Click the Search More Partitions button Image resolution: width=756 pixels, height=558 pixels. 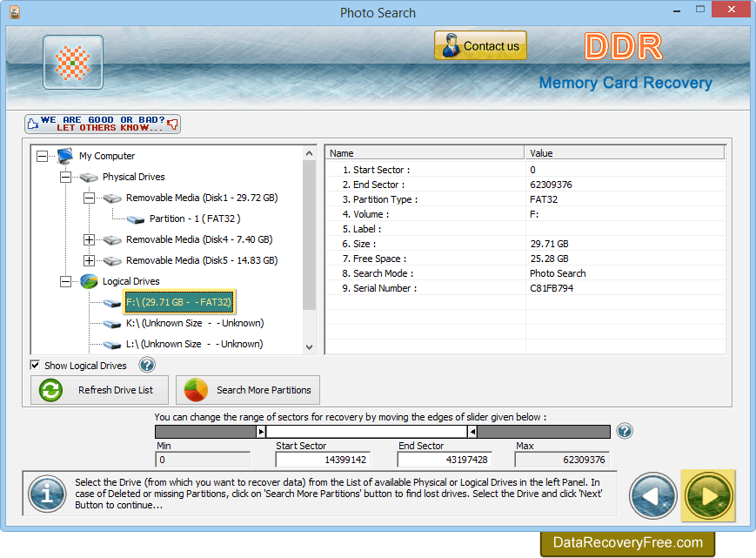248,390
